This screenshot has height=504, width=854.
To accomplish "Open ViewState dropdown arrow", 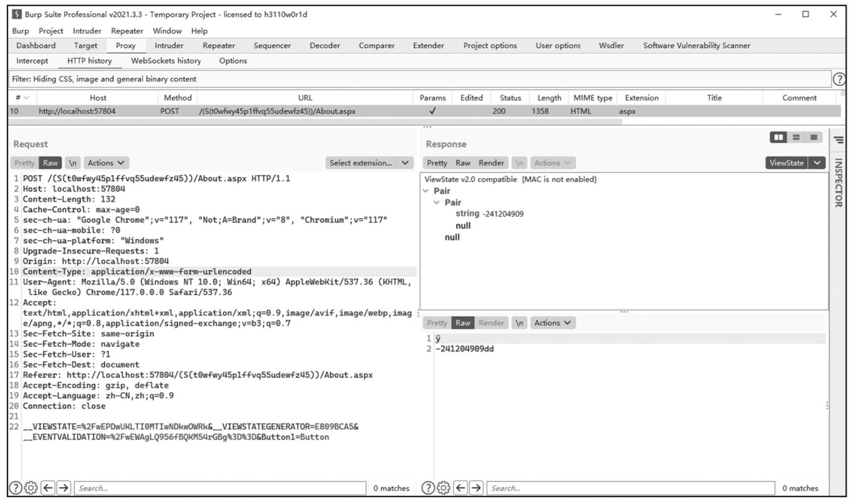I will pyautogui.click(x=818, y=163).
